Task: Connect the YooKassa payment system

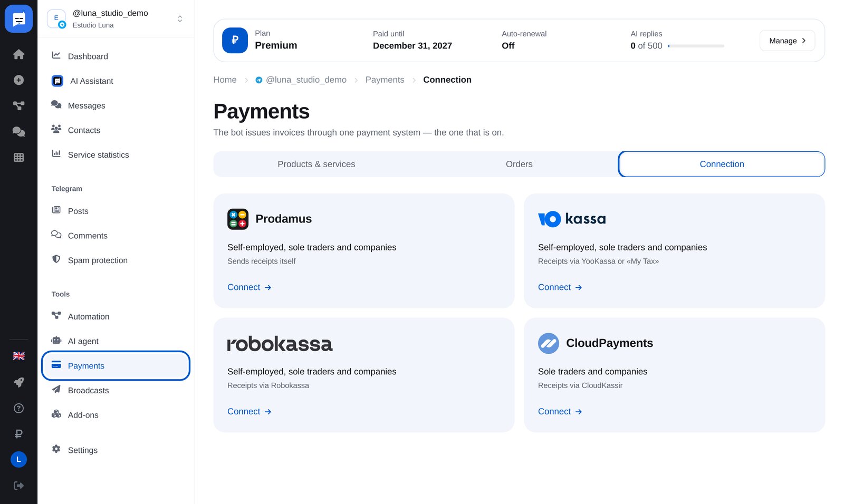Action: click(x=560, y=287)
